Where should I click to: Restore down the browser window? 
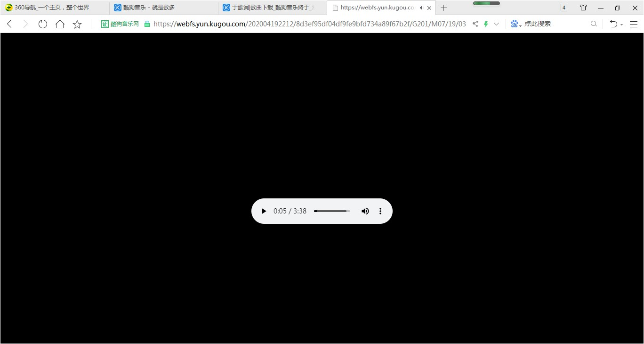618,8
